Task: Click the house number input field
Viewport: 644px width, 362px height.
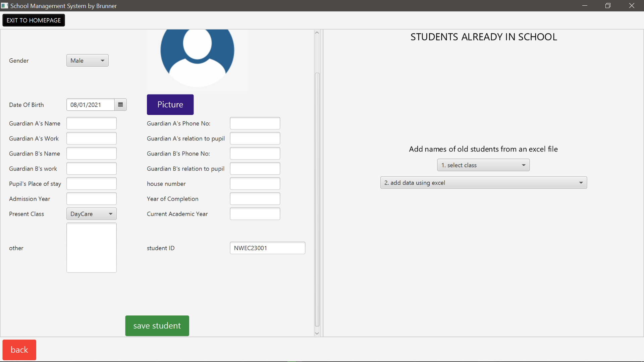Action: [x=255, y=184]
